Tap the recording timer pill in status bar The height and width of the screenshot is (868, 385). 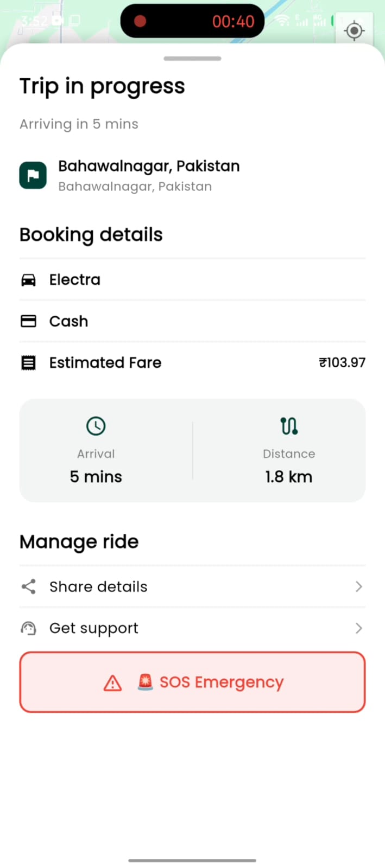tap(192, 21)
